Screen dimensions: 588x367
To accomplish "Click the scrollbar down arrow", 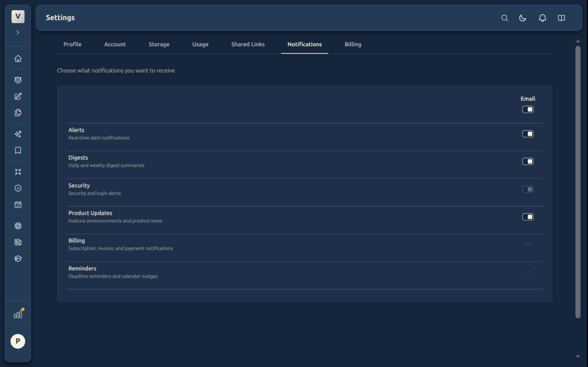I will click(578, 356).
